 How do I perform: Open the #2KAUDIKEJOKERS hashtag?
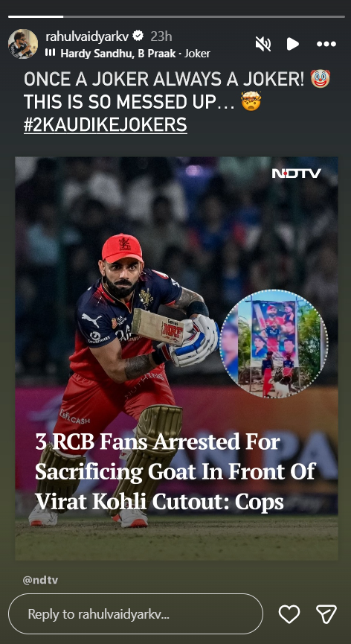click(x=106, y=125)
